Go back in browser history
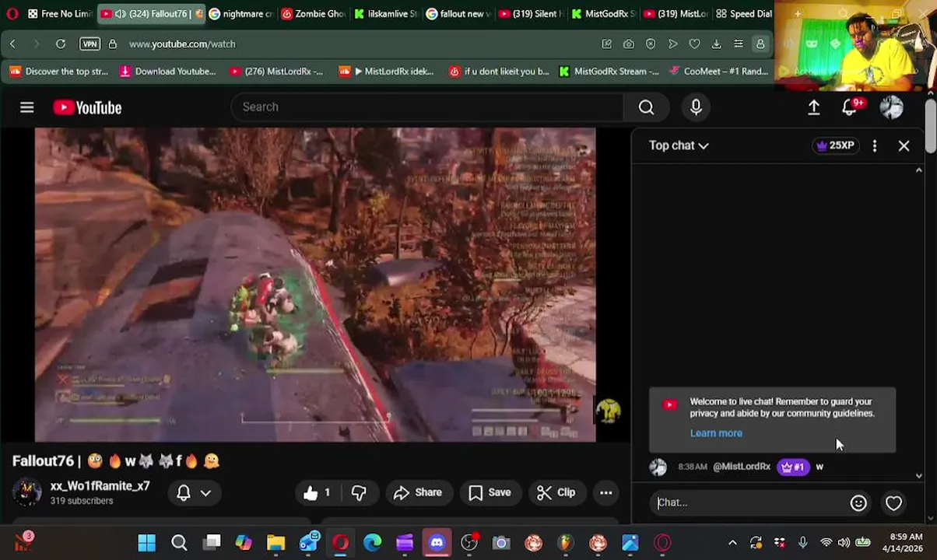 12,44
